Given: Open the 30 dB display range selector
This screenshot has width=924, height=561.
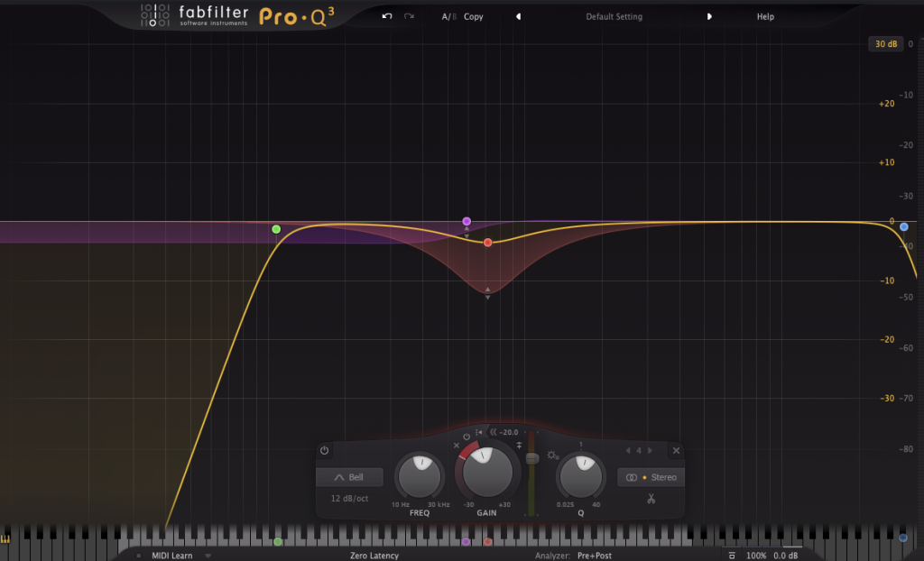Looking at the screenshot, I should click(886, 43).
